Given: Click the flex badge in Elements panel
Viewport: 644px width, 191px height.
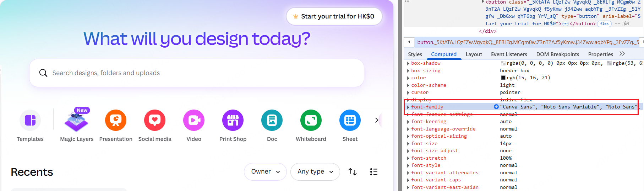Looking at the screenshot, I should coord(605,24).
